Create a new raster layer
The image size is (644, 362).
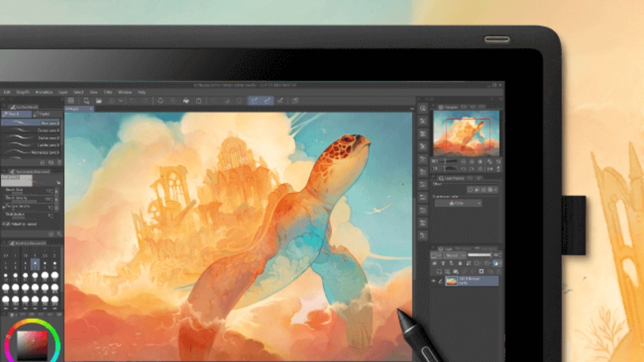pos(439,271)
